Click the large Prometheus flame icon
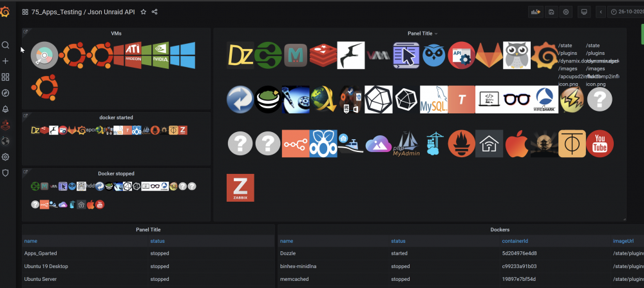The height and width of the screenshot is (288, 644). tap(462, 144)
